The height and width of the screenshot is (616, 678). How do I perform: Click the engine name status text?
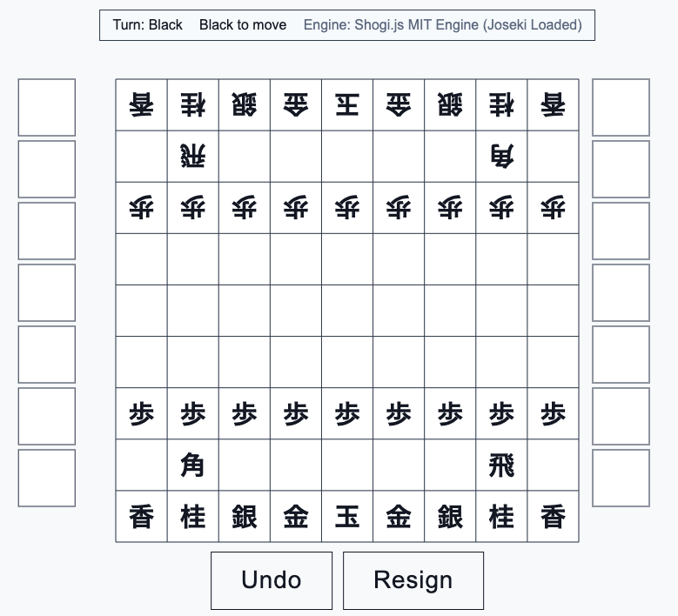coord(443,25)
